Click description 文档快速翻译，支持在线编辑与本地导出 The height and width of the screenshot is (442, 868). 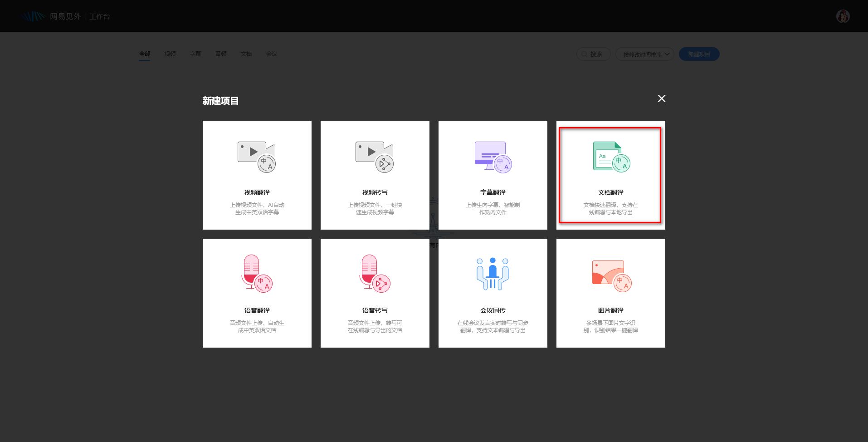611,209
